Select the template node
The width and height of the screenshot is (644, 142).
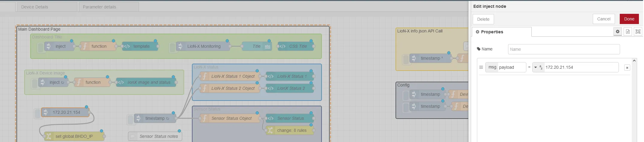[x=140, y=46]
